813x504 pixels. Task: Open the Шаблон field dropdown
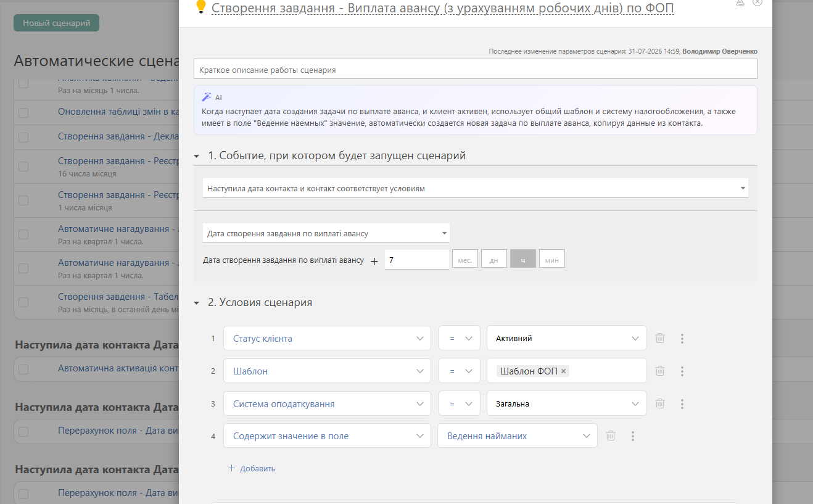point(327,371)
